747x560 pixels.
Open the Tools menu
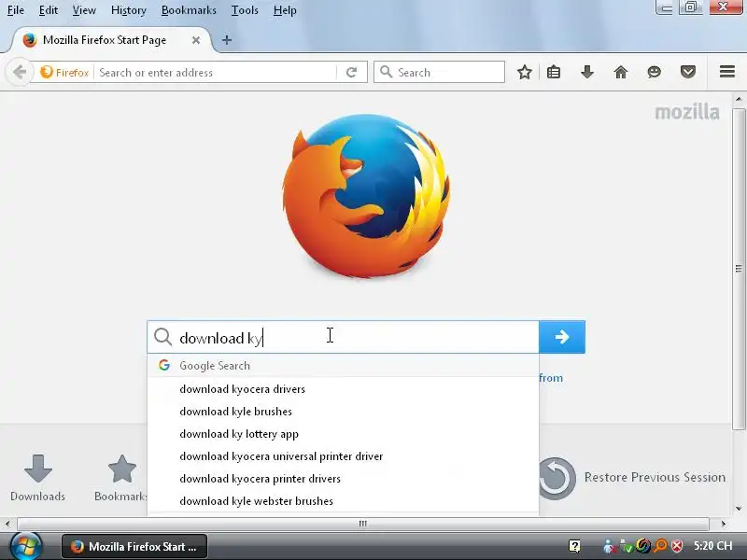point(245,10)
